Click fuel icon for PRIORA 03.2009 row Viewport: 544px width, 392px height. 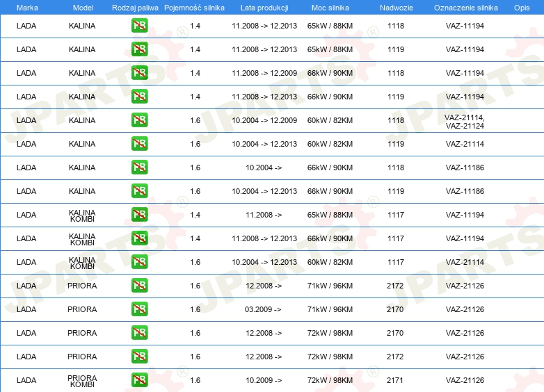139,309
